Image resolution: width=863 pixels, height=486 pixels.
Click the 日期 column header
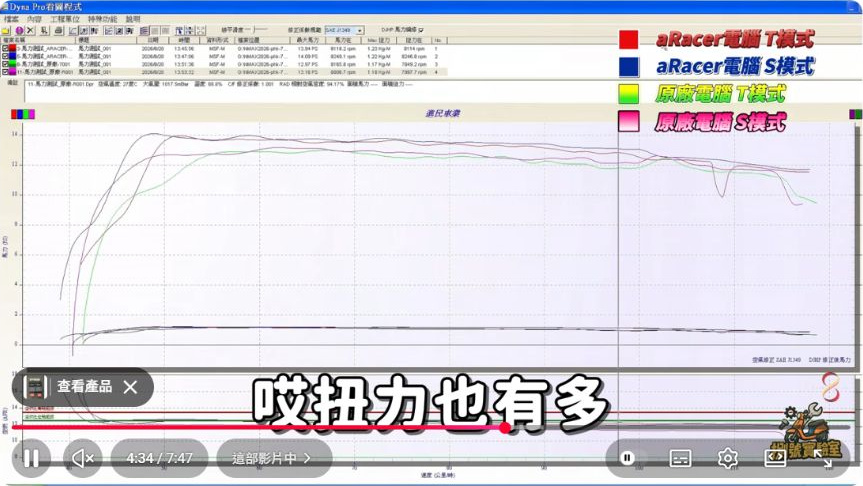[152, 40]
